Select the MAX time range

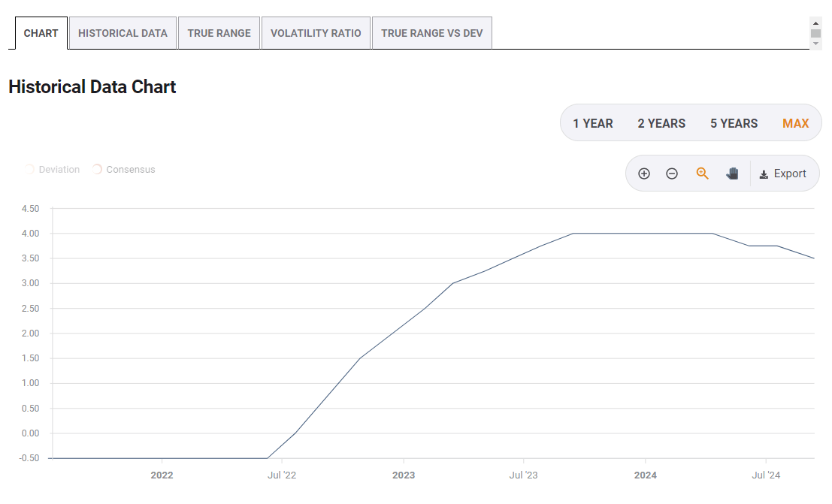795,123
